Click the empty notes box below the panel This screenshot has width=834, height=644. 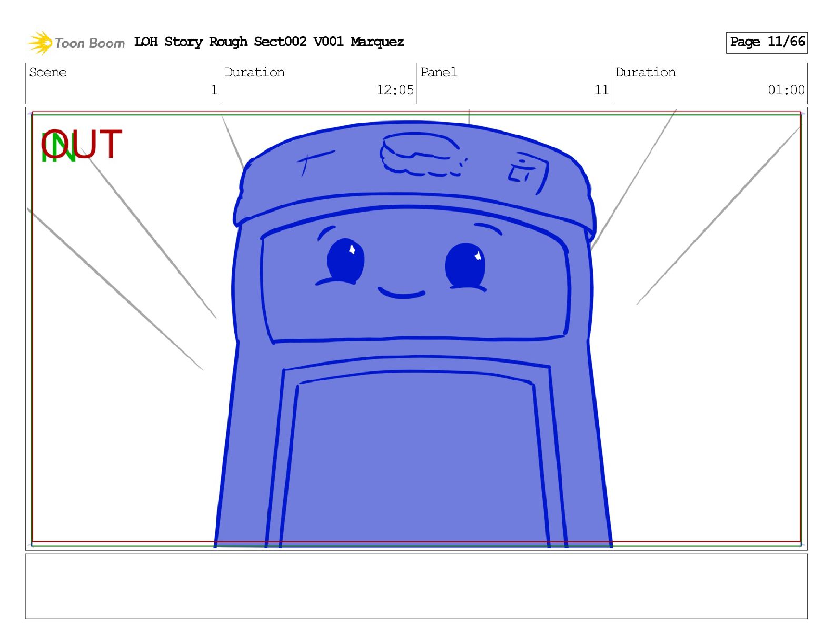(416, 586)
